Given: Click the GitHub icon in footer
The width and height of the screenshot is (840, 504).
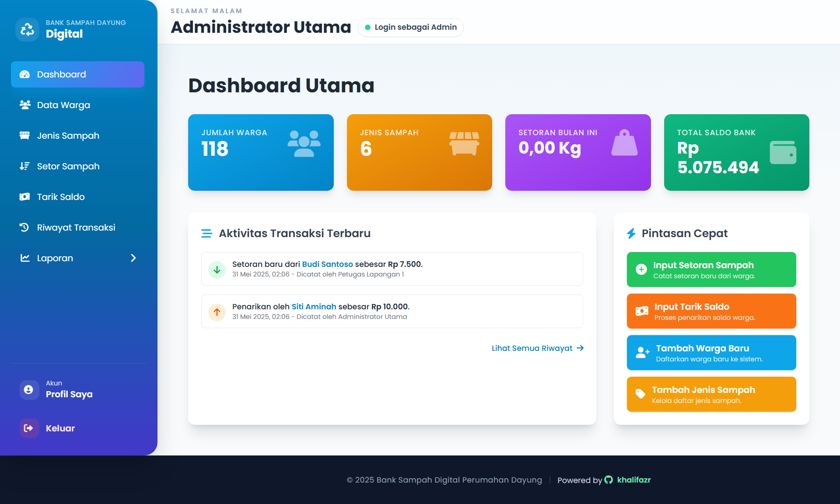Looking at the screenshot, I should coord(609,480).
